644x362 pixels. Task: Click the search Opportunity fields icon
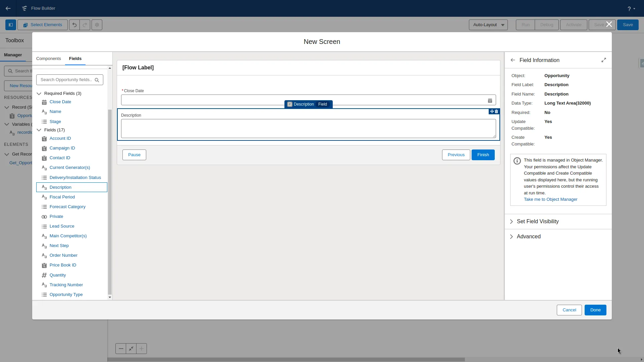[x=97, y=79]
